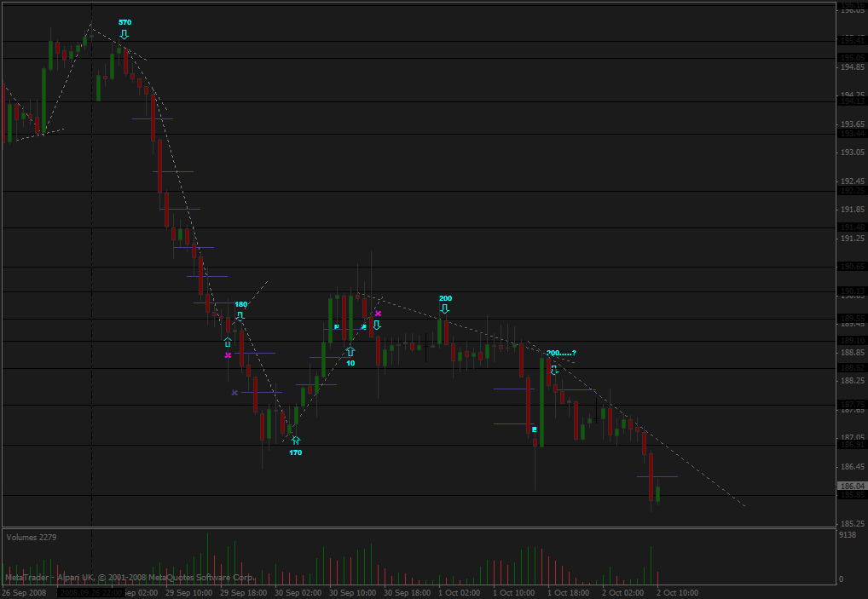Select the 1 Oct 10:00 time label
Viewport: 868px width, 599px height.
[x=513, y=592]
